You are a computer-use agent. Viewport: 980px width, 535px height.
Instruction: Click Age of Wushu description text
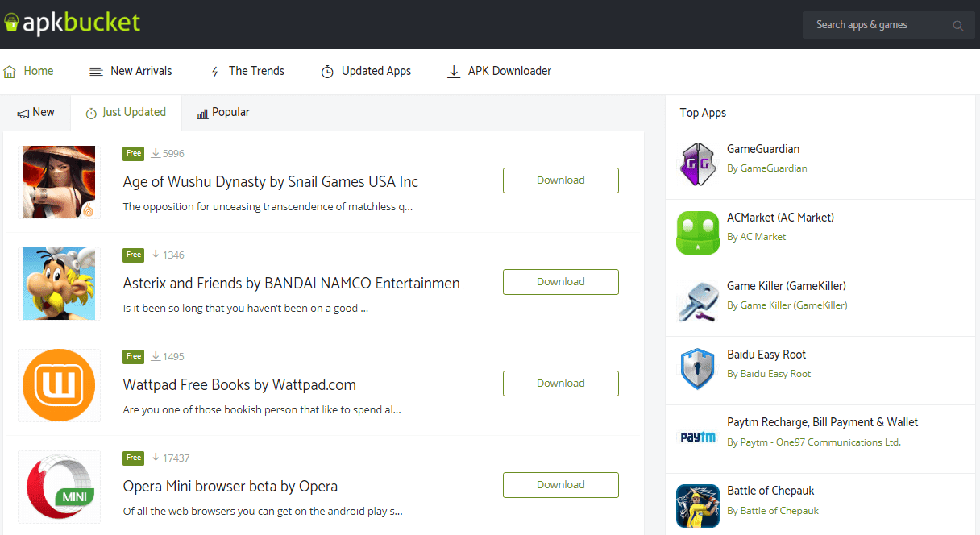pyautogui.click(x=268, y=207)
